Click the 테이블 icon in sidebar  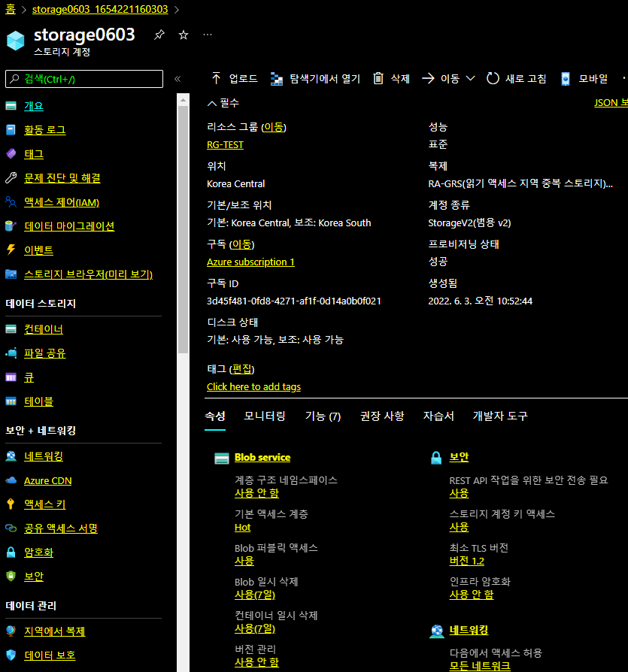(11, 401)
